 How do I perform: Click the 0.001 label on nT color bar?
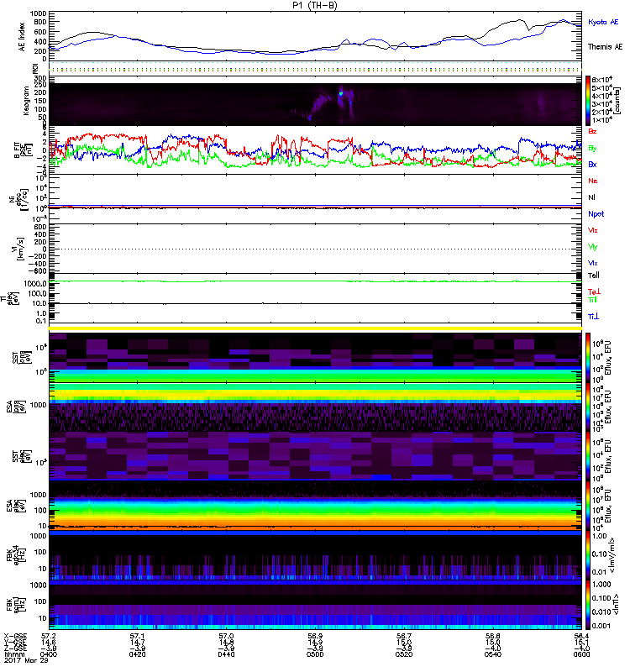tap(601, 626)
